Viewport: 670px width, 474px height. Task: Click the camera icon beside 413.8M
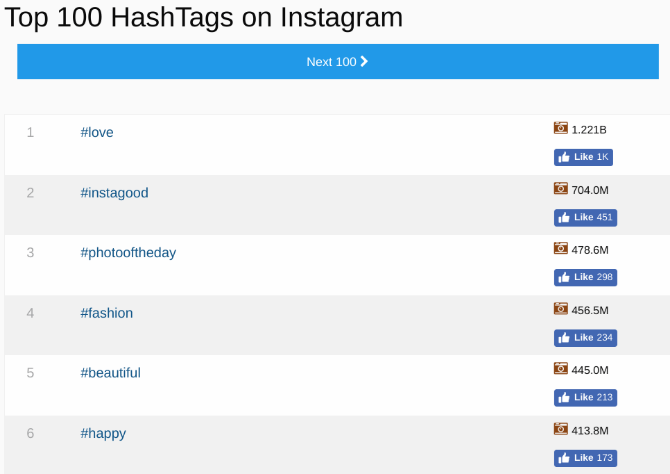(561, 429)
